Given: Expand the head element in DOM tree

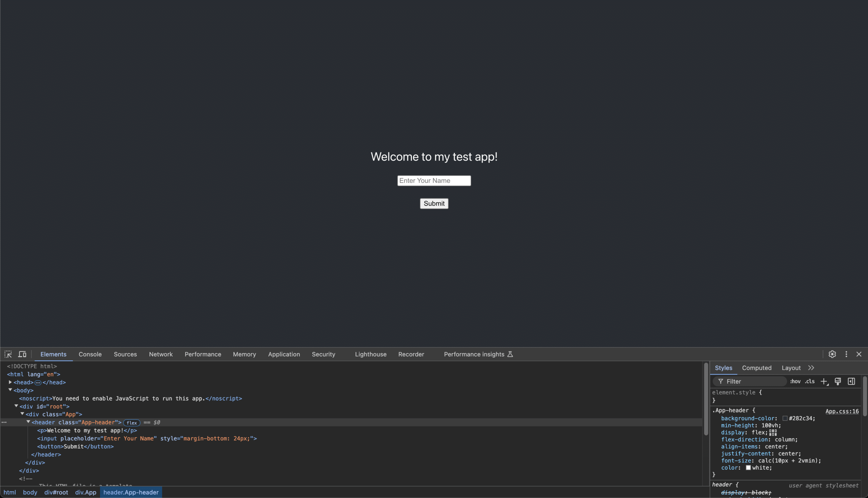Looking at the screenshot, I should 10,382.
